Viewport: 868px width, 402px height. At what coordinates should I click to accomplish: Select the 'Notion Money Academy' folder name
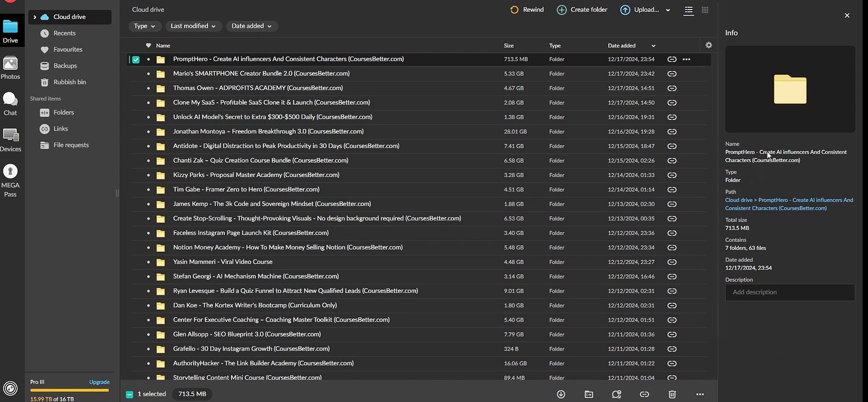tap(288, 247)
